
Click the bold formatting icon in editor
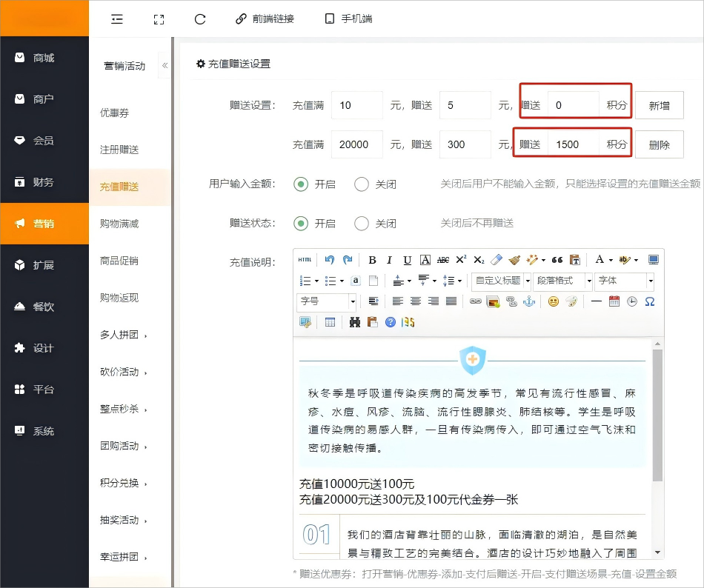click(372, 260)
